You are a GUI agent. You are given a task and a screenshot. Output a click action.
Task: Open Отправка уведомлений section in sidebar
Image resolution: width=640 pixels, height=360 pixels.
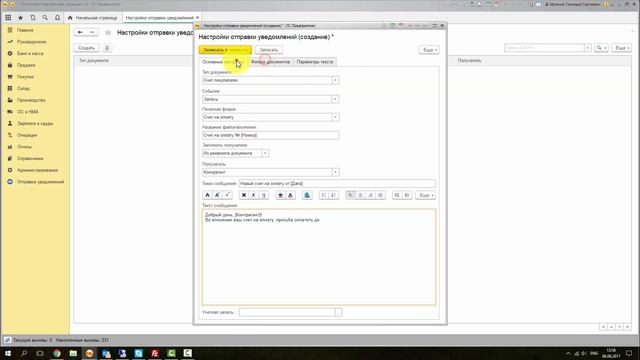40,182
